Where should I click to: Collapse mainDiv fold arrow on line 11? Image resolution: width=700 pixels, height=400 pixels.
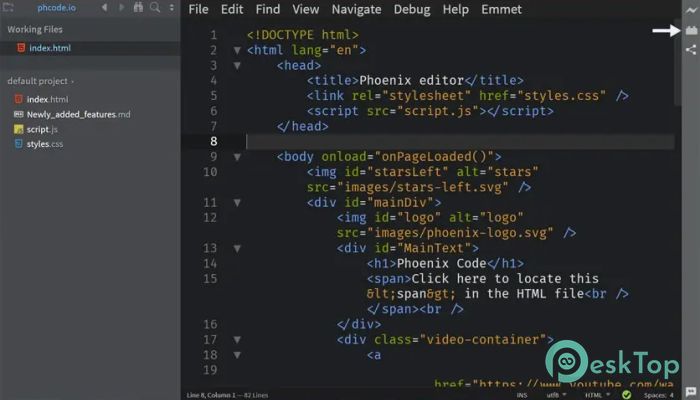click(237, 203)
